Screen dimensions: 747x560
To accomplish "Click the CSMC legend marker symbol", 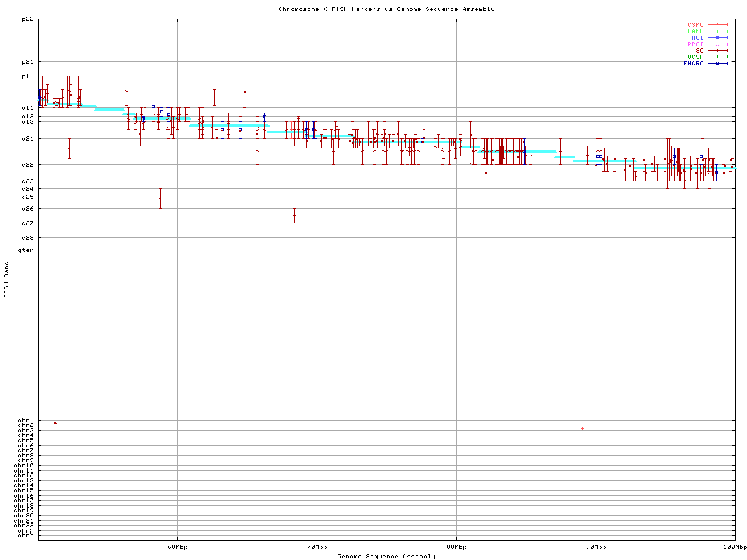I will (717, 25).
